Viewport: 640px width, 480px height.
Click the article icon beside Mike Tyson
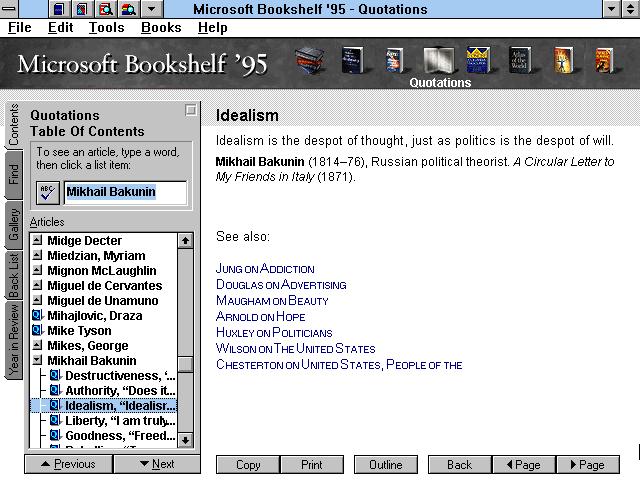tap(37, 330)
